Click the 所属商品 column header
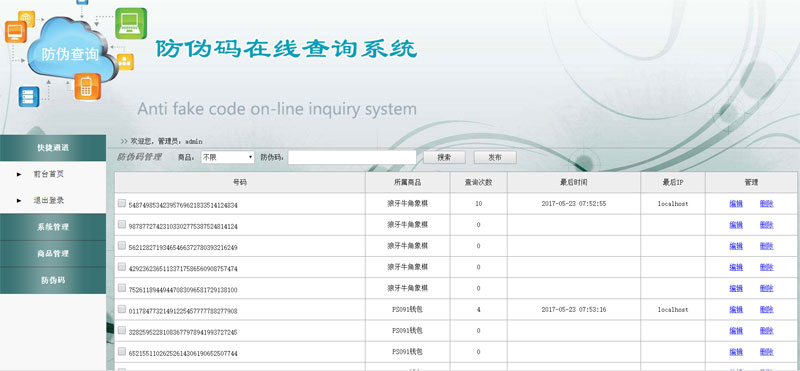Viewport: 800px width, 371px height. pyautogui.click(x=408, y=182)
